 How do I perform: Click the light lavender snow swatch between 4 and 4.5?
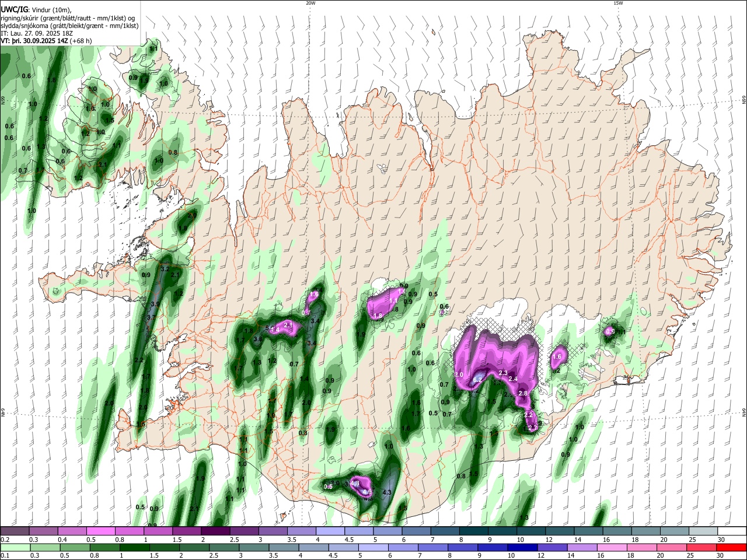point(330,531)
